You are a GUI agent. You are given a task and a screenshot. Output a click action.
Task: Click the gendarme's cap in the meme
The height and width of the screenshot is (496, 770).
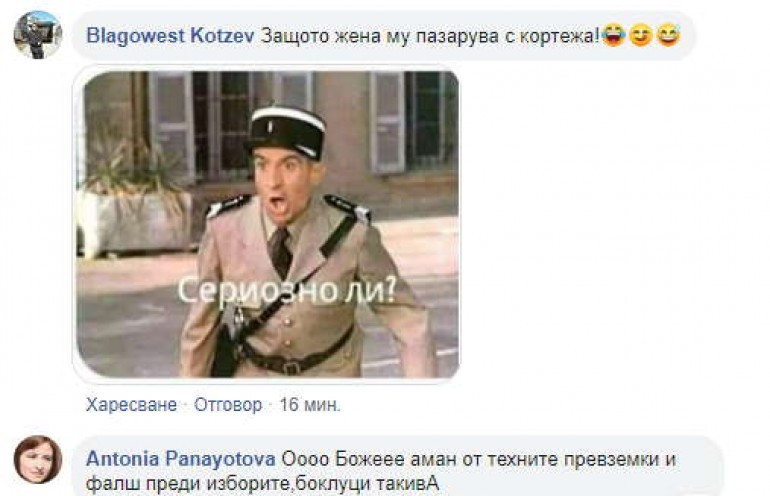pos(286,132)
